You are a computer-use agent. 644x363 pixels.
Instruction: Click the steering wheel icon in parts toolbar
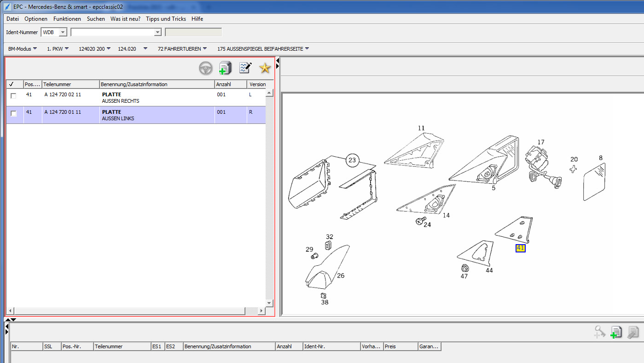coord(206,68)
